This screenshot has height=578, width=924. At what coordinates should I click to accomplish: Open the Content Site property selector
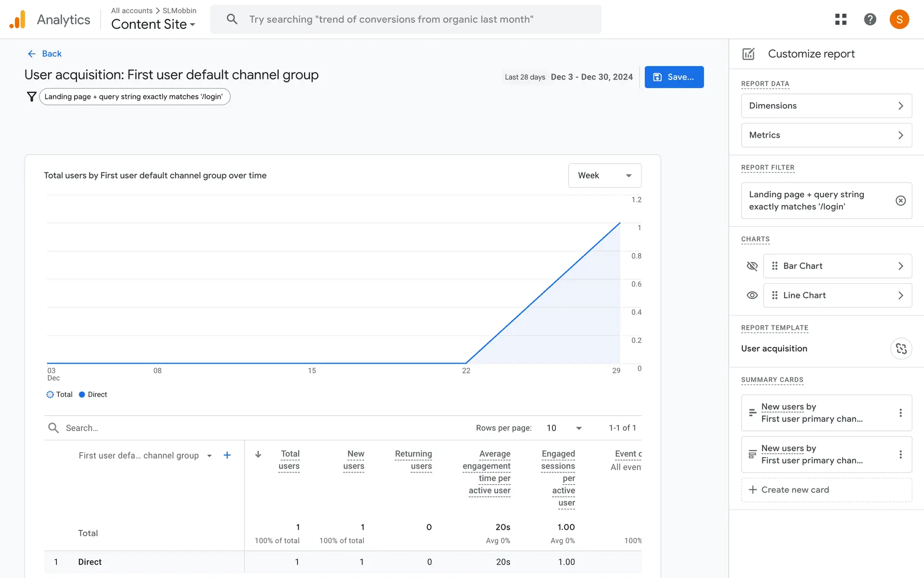tap(153, 24)
